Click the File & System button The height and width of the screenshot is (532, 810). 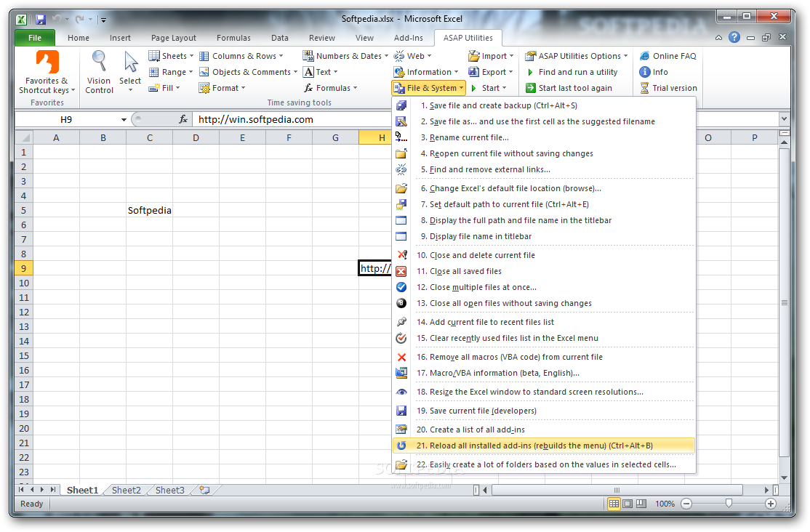(x=429, y=88)
